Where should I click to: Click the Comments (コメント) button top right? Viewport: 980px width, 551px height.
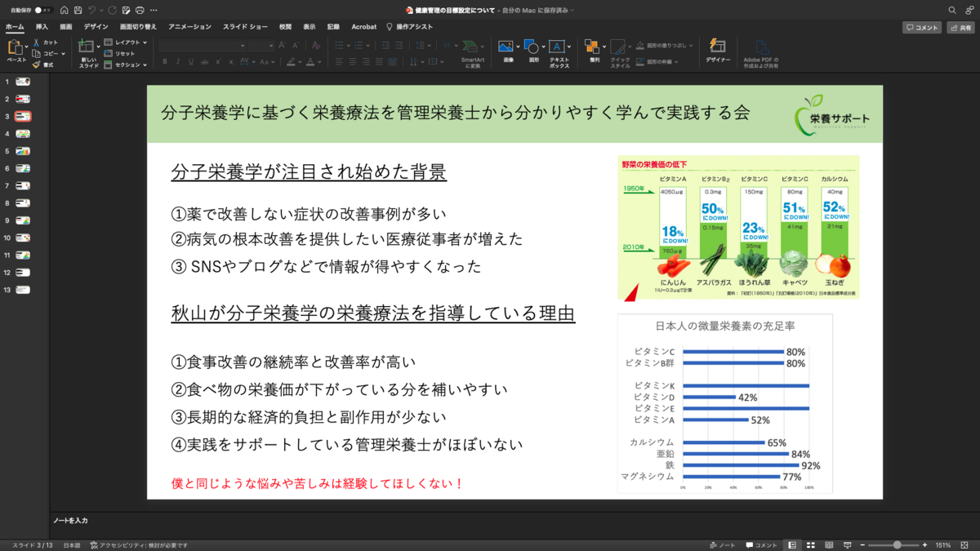click(922, 28)
